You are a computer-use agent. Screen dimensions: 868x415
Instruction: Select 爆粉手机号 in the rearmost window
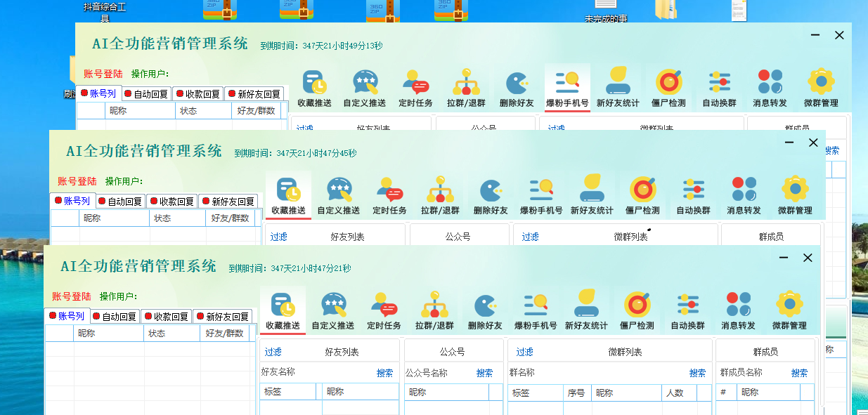567,88
